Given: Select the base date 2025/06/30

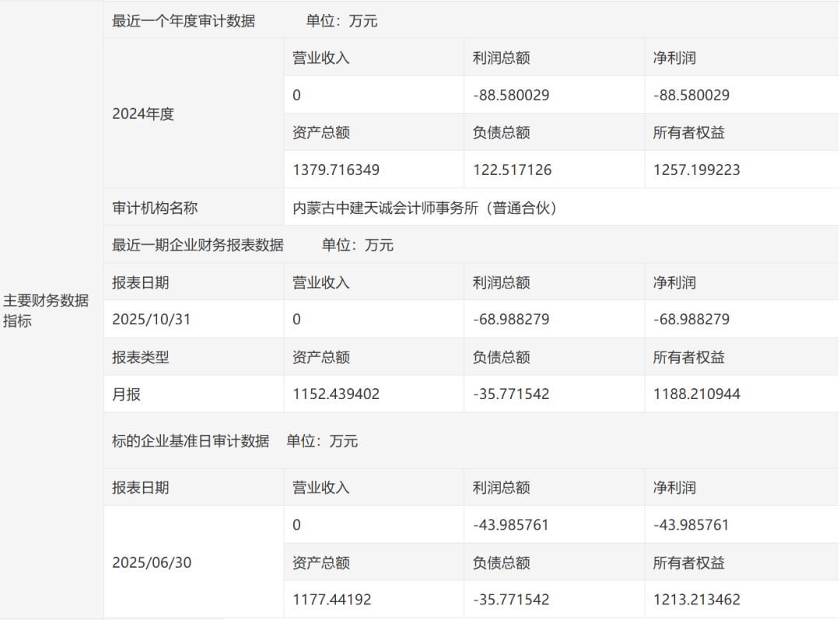Looking at the screenshot, I should 151,562.
